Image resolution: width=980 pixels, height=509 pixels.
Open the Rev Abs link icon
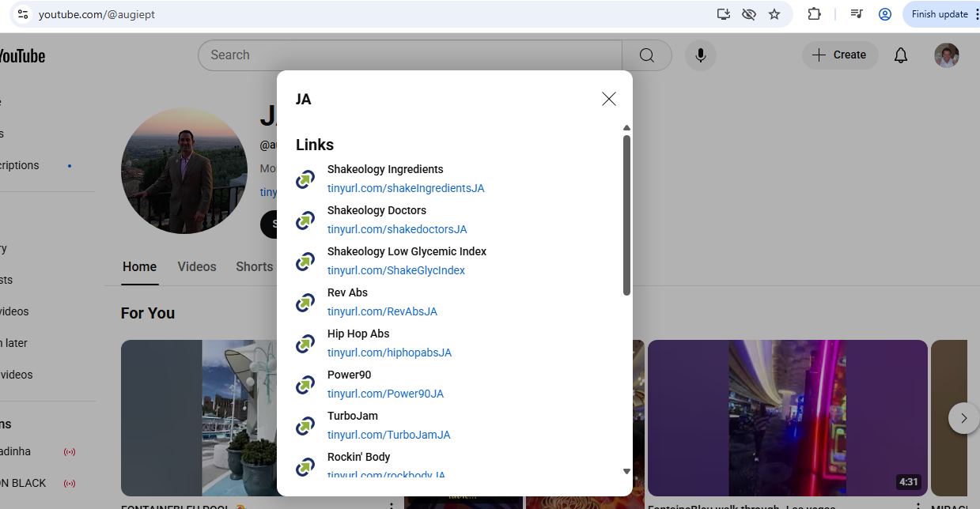305,303
